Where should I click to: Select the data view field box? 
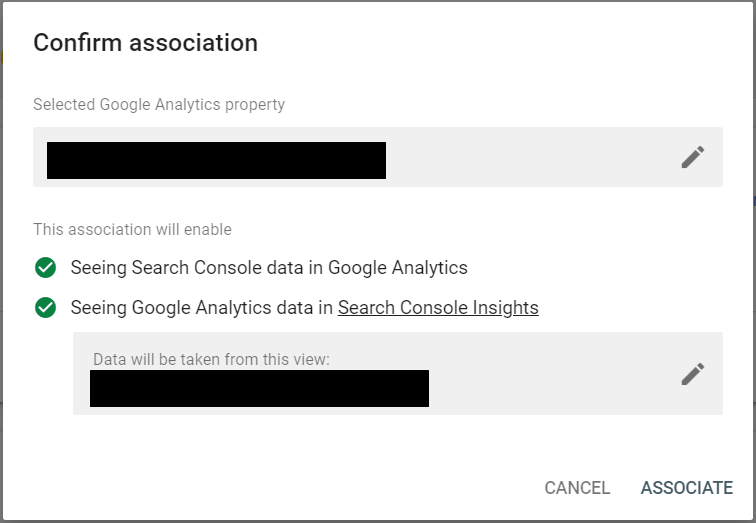coord(397,373)
